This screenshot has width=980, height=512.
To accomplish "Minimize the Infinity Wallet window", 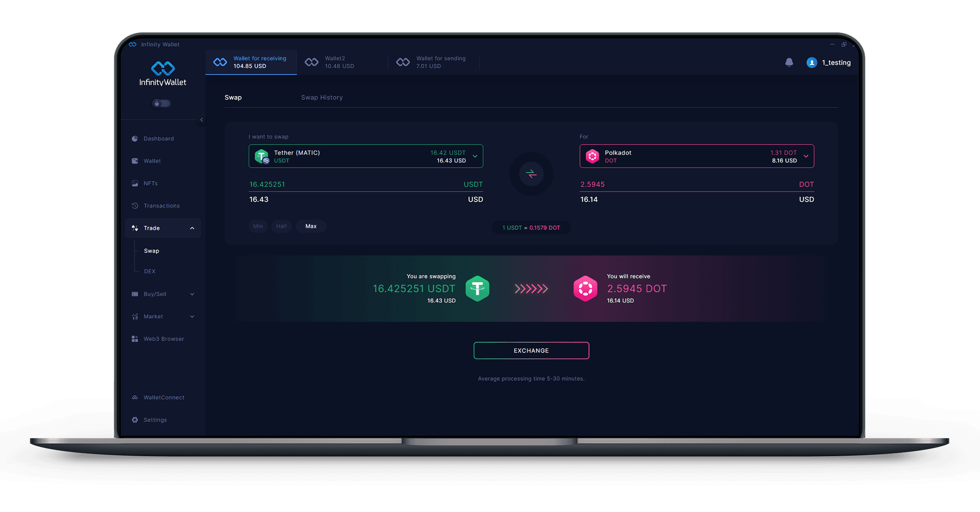I will (832, 44).
